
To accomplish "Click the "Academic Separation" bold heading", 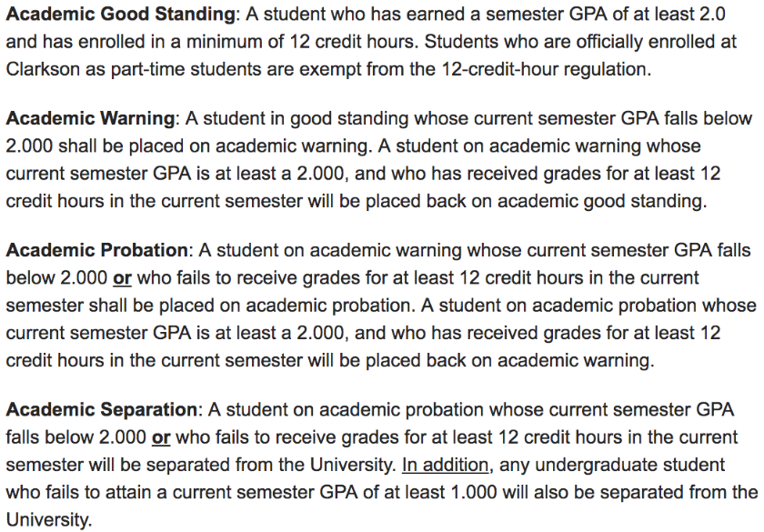I will point(102,409).
